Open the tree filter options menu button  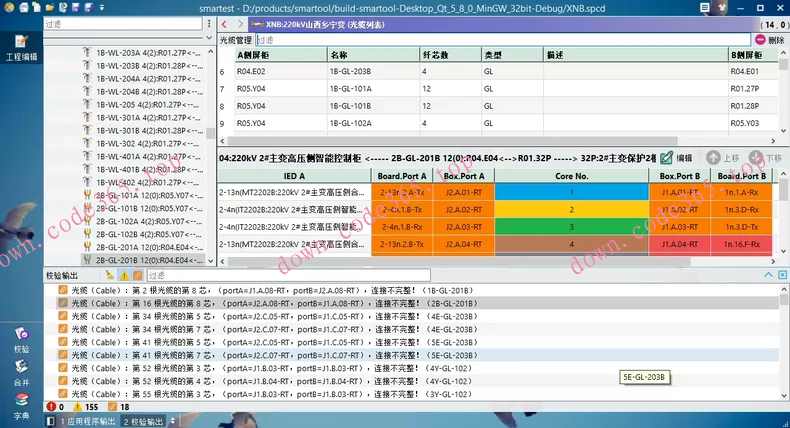[209, 23]
